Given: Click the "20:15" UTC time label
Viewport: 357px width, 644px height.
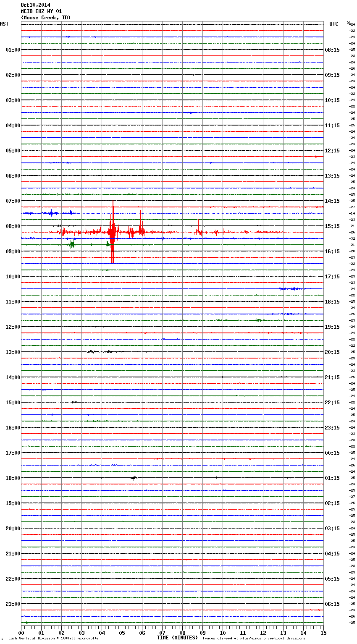Looking at the screenshot, I should [x=332, y=352].
